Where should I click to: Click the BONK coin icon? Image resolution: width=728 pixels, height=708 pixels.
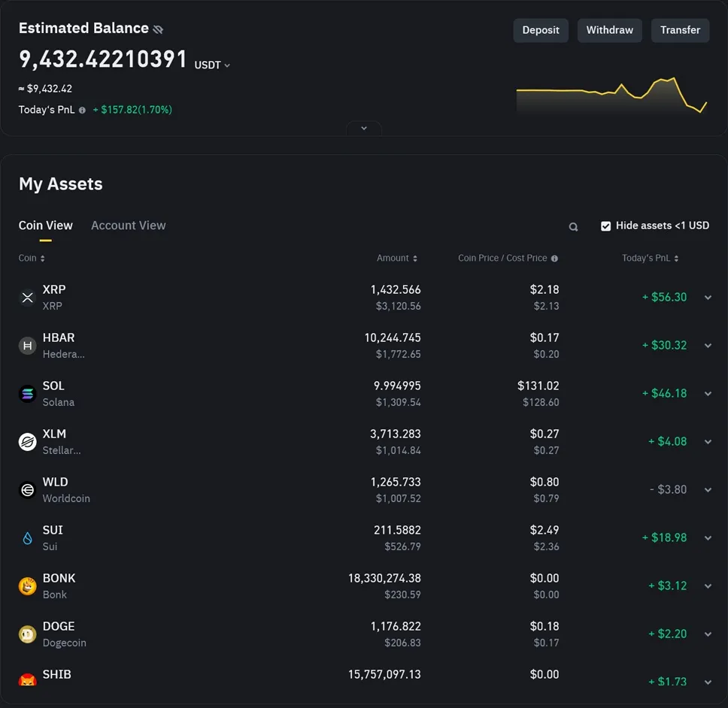coord(27,586)
